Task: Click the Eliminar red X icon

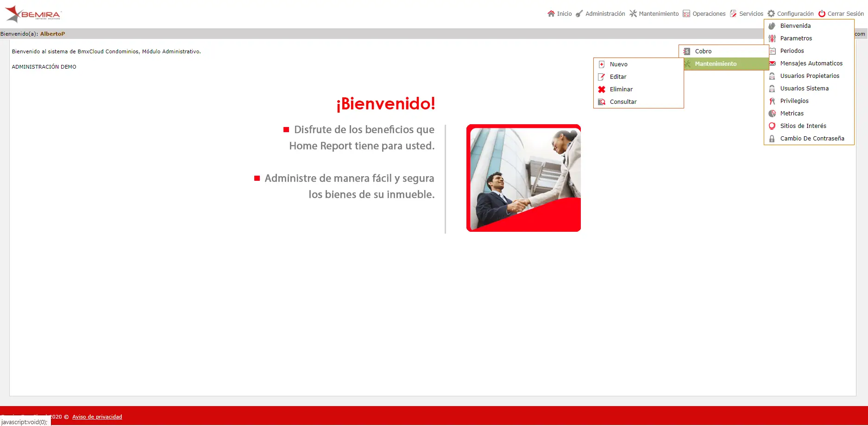Action: pyautogui.click(x=602, y=89)
